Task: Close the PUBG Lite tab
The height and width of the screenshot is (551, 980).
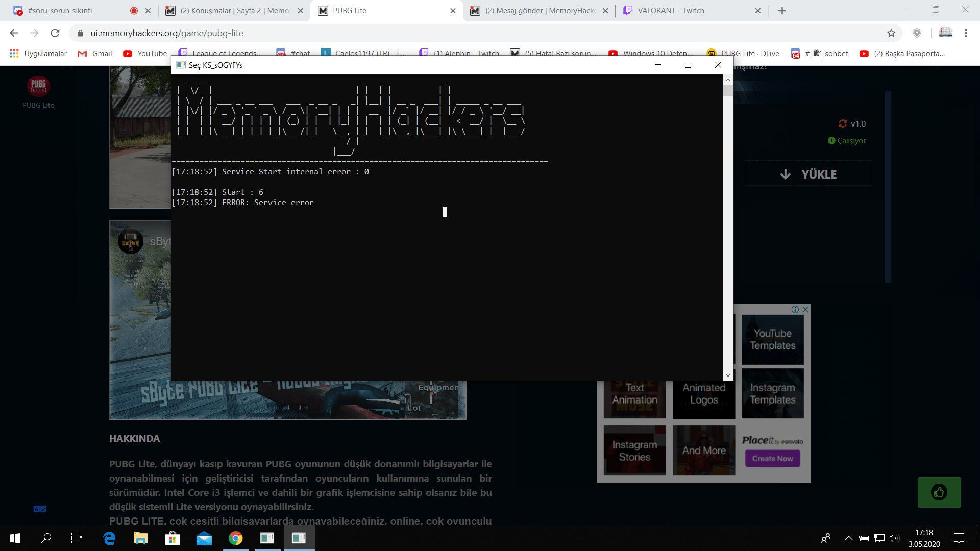Action: [x=453, y=11]
